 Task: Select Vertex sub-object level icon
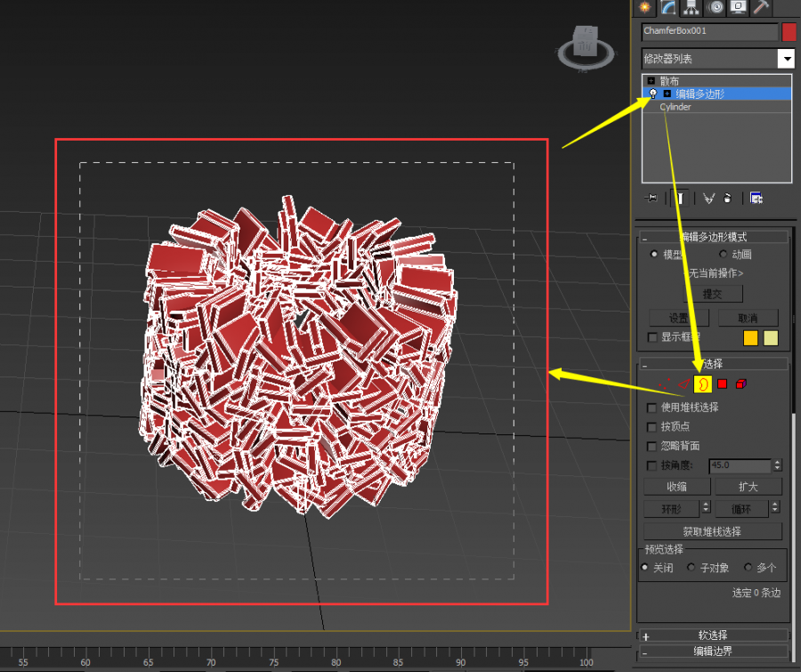pyautogui.click(x=663, y=385)
